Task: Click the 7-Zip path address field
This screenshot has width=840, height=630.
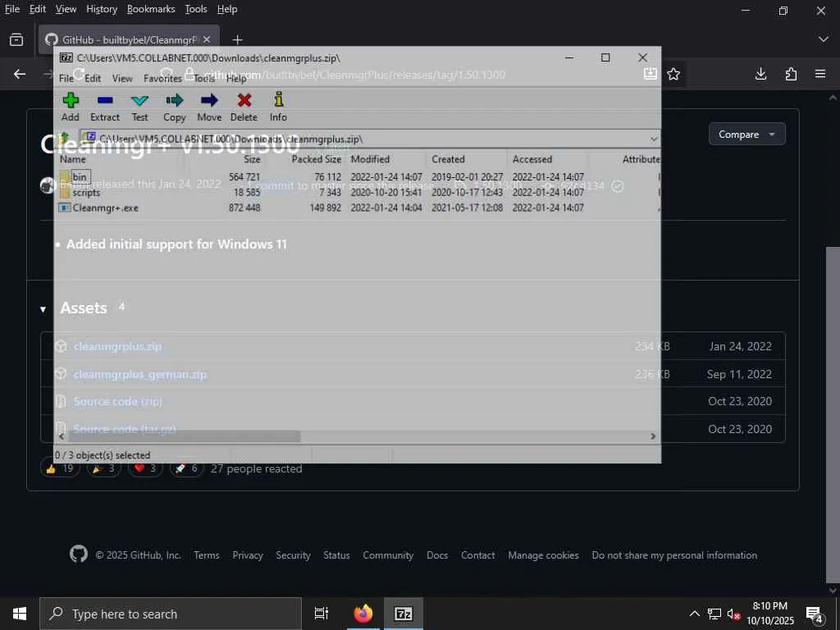Action: [x=370, y=139]
